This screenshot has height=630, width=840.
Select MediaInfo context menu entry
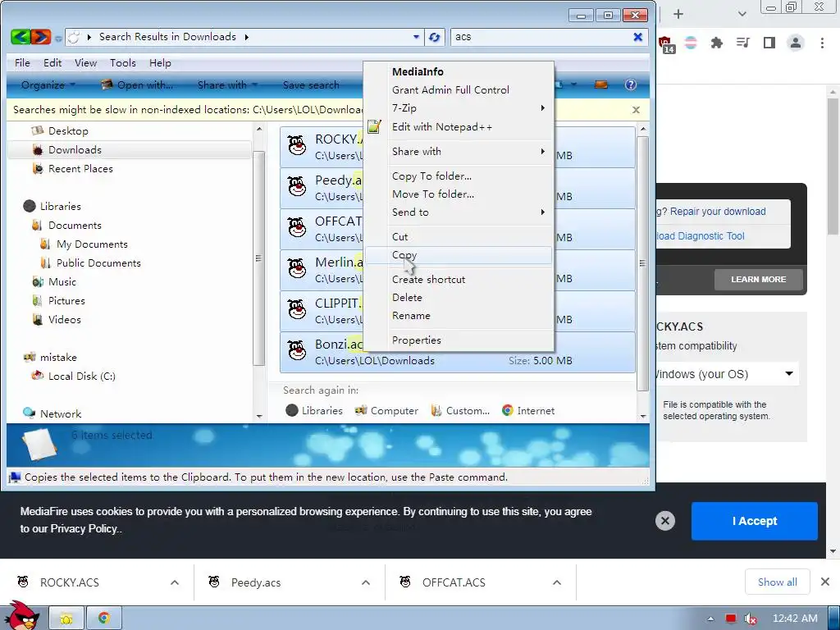[459, 72]
